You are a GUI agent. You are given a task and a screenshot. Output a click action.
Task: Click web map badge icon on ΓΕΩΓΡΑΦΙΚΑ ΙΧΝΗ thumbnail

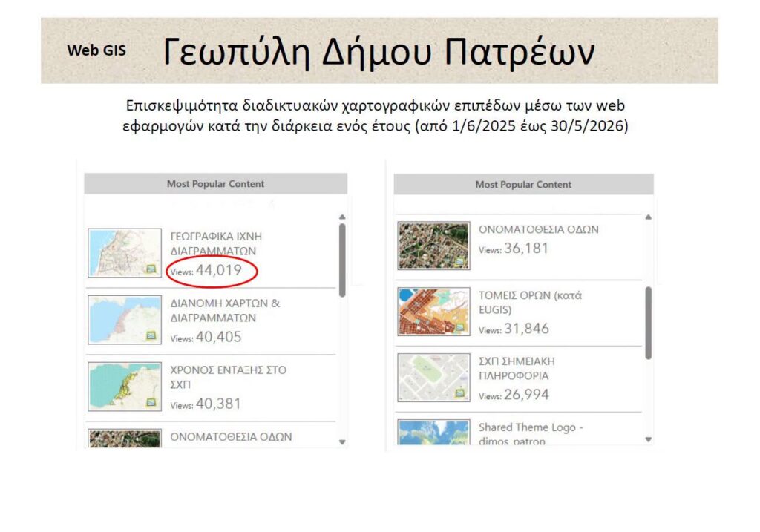[151, 269]
